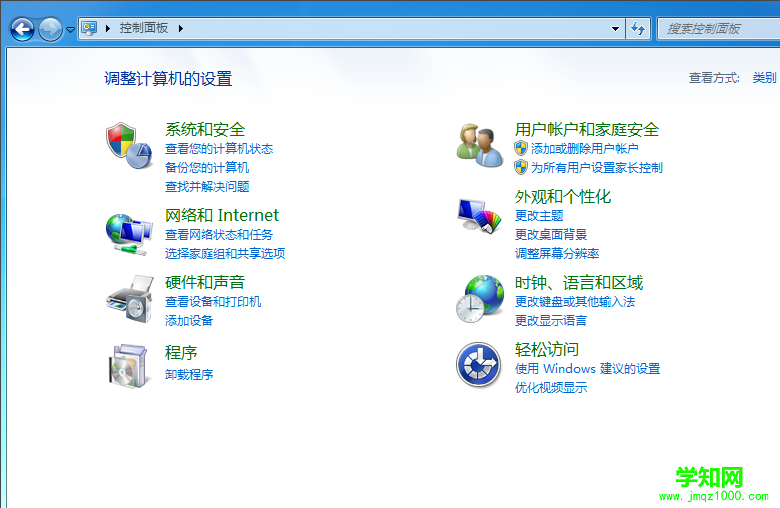This screenshot has width=780, height=508.
Task: Click the Forward navigation arrow button
Action: tap(50, 29)
